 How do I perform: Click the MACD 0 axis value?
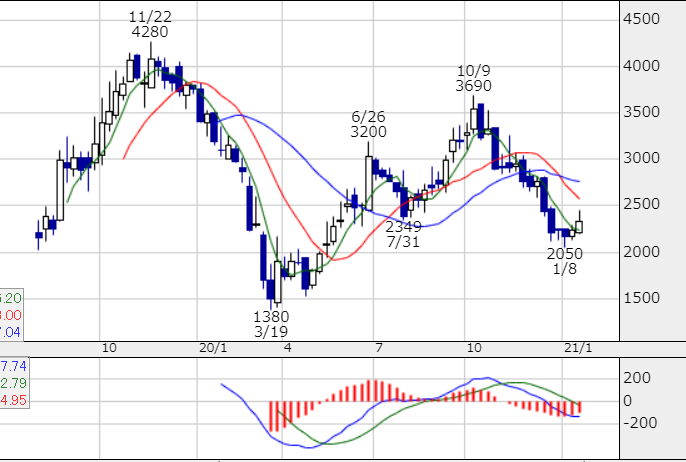(627, 401)
